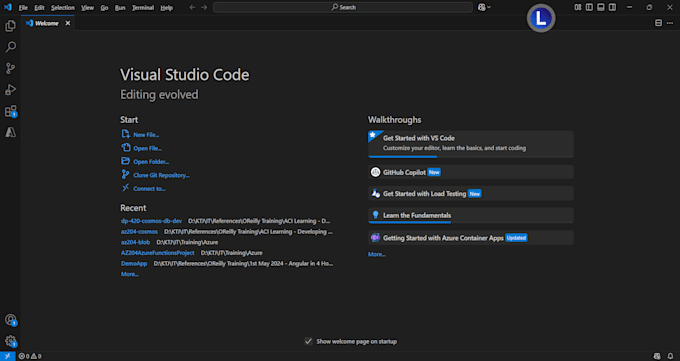
Task: Go back with the left arrow
Action: pos(192,7)
